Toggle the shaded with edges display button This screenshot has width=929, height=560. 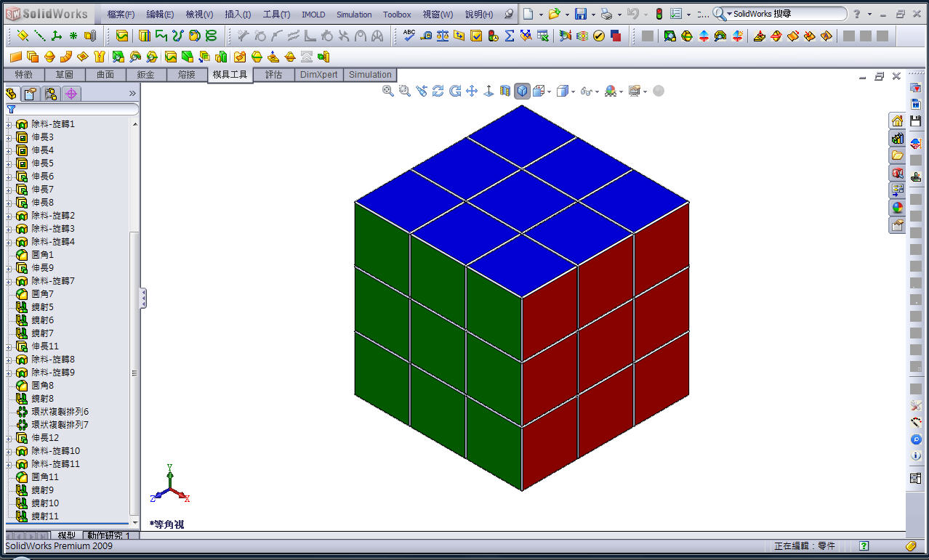pos(522,91)
